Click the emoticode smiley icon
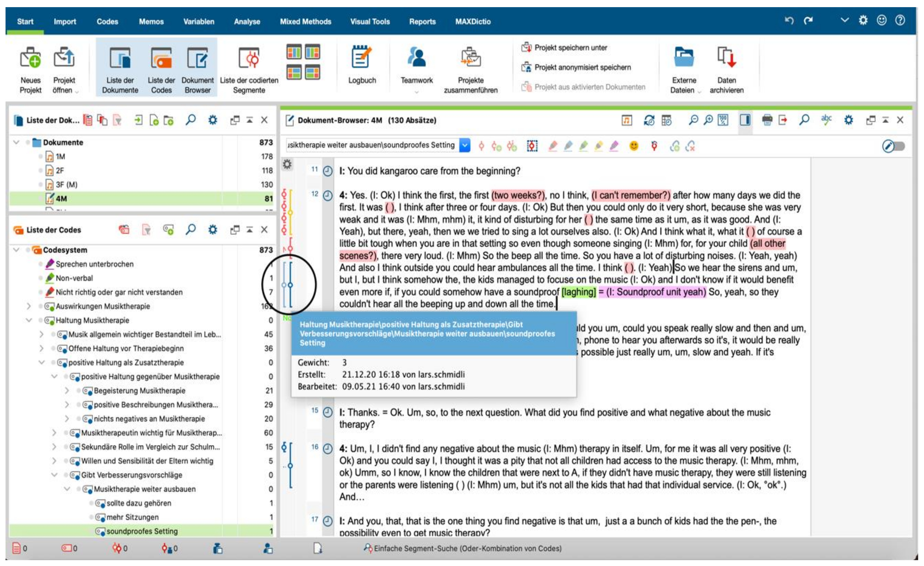Image resolution: width=924 pixels, height=566 pixels. tap(633, 146)
